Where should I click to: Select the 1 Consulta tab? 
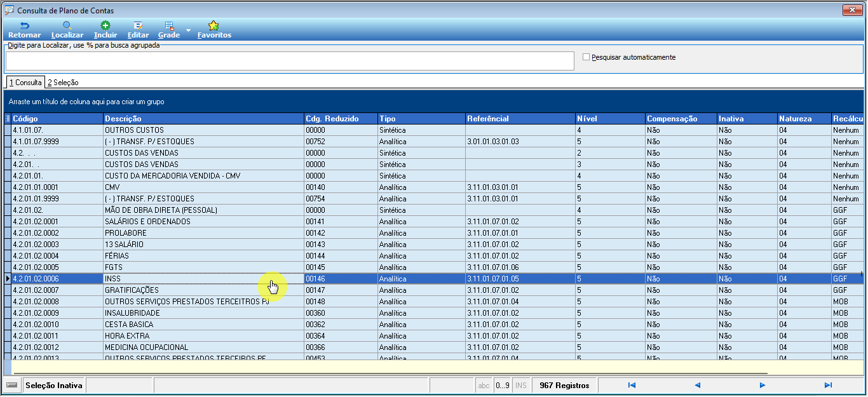pos(25,83)
